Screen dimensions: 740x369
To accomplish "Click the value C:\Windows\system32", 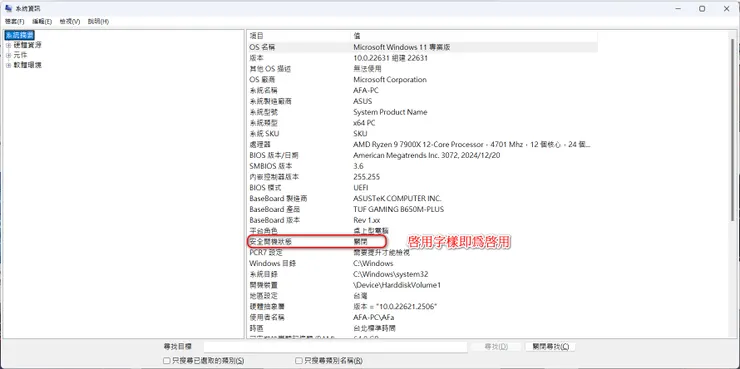I will [x=391, y=274].
